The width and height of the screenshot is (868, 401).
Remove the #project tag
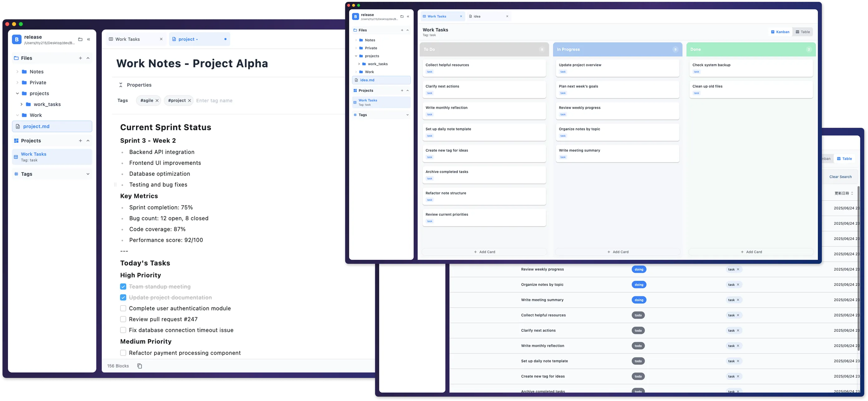[189, 100]
